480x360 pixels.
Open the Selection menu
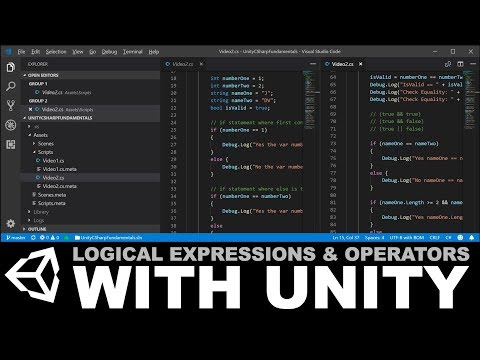56,52
